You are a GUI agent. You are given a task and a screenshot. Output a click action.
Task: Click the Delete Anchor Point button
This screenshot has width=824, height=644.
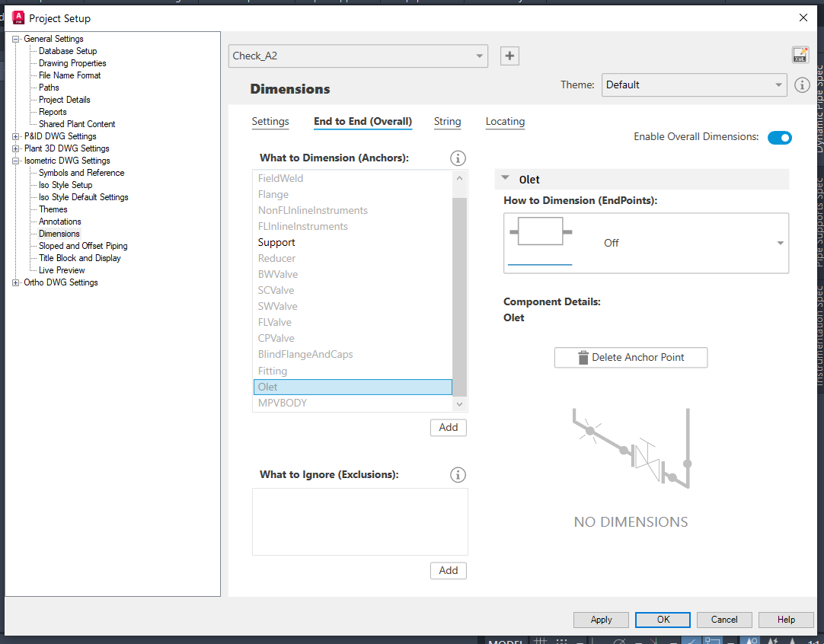631,358
